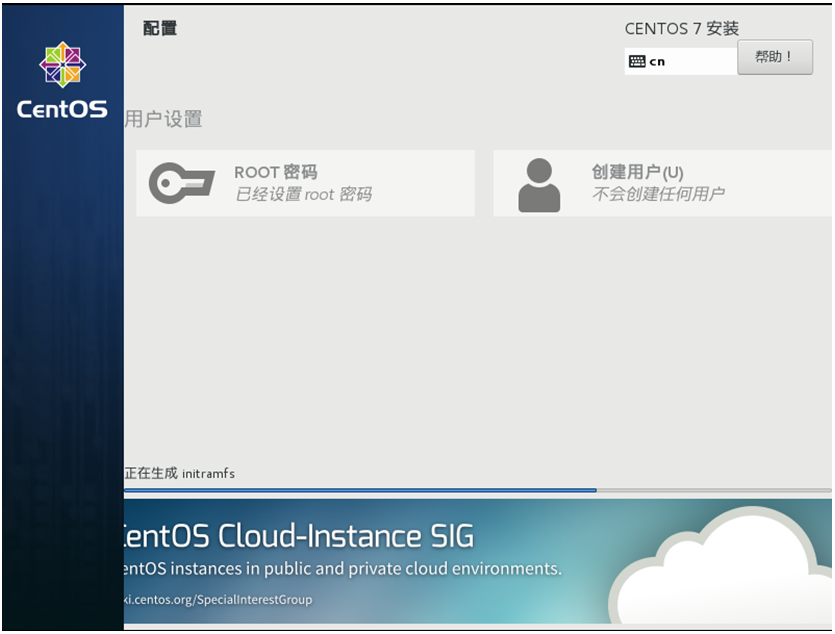Click the banner text about public and private cloud

[x=343, y=569]
